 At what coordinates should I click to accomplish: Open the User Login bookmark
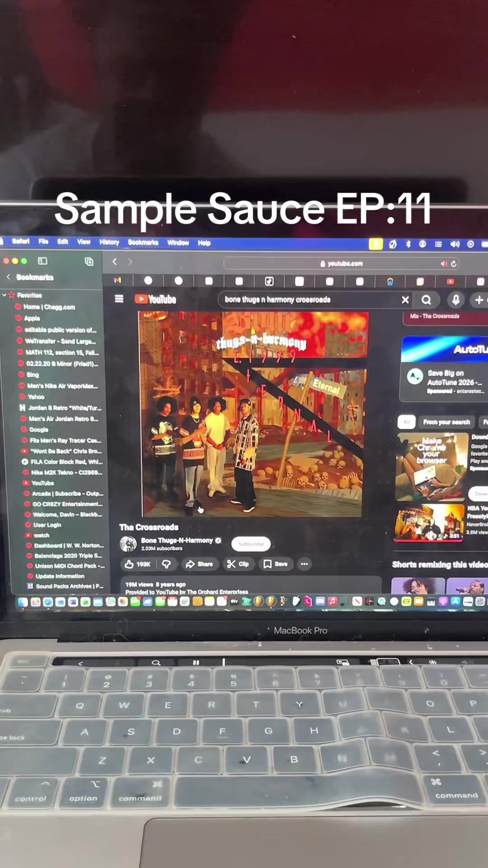(44, 525)
